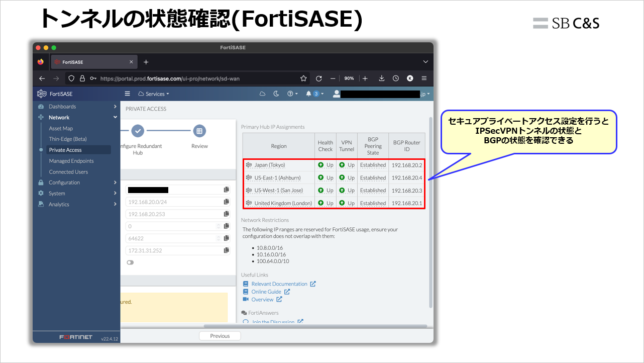Open the browser downloads arrow icon
The image size is (644, 363).
coord(381,78)
